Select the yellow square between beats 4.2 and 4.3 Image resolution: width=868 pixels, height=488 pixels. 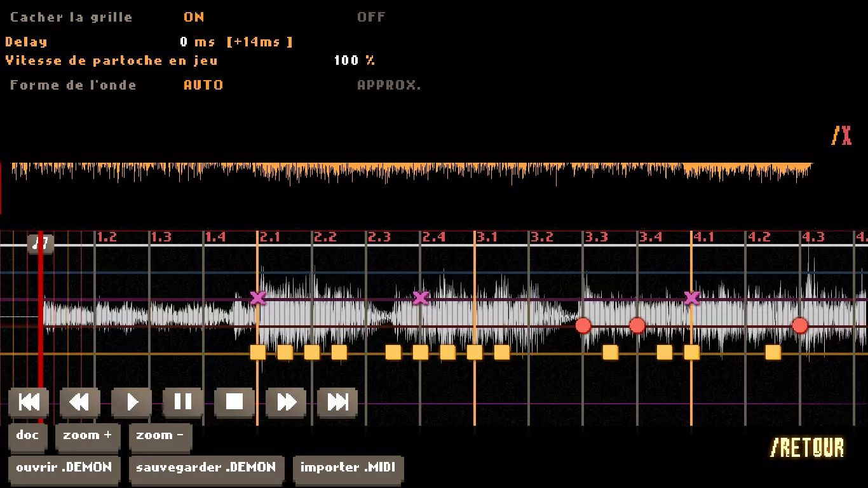pyautogui.click(x=773, y=353)
